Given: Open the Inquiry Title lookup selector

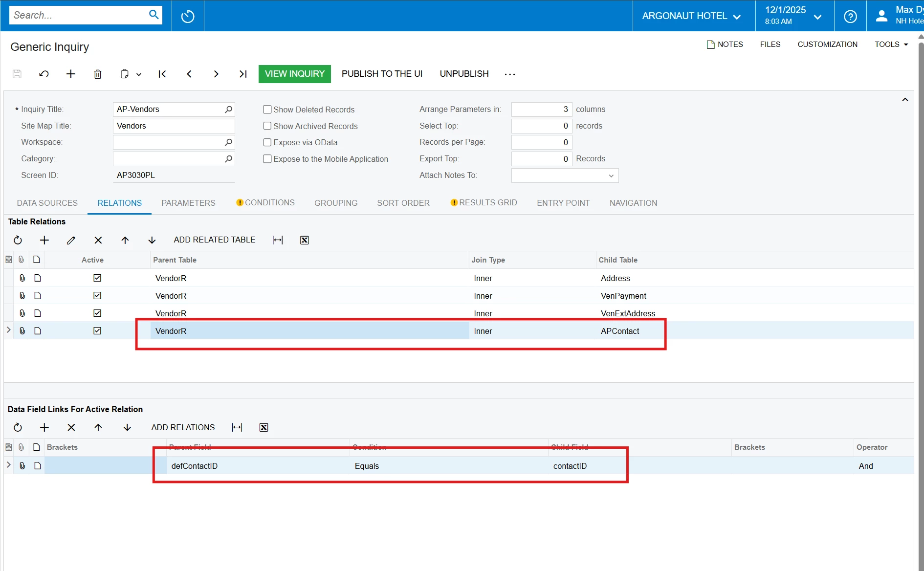Looking at the screenshot, I should (228, 110).
